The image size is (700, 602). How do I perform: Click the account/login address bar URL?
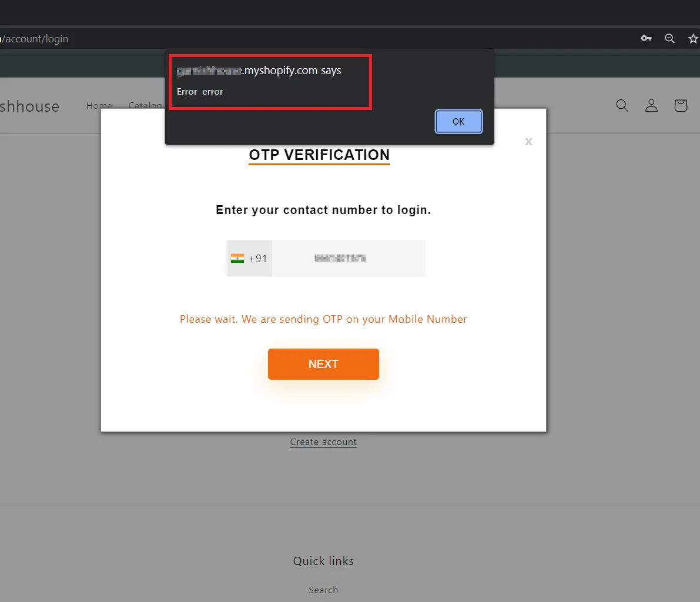click(35, 39)
